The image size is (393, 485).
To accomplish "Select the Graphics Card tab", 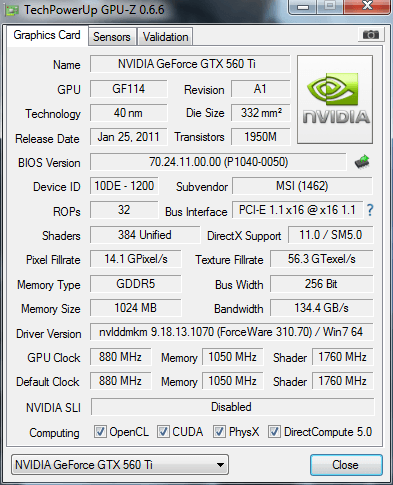I will tap(47, 35).
